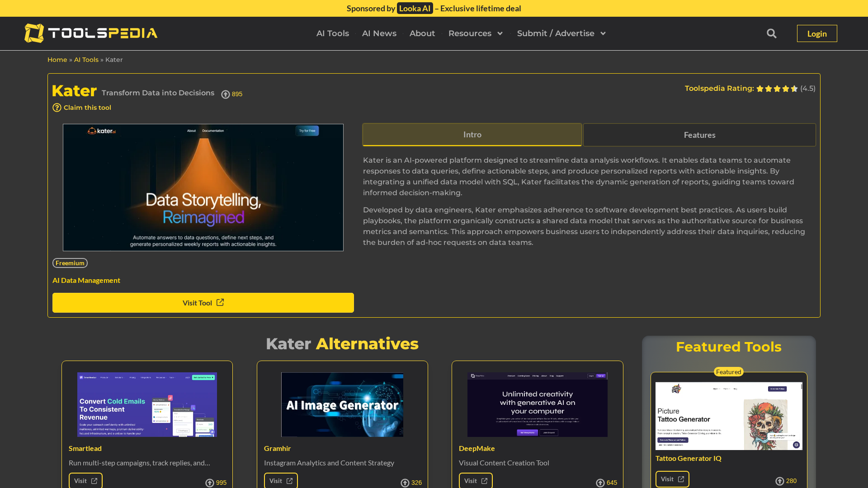Click the Claim this tool question icon

57,108
